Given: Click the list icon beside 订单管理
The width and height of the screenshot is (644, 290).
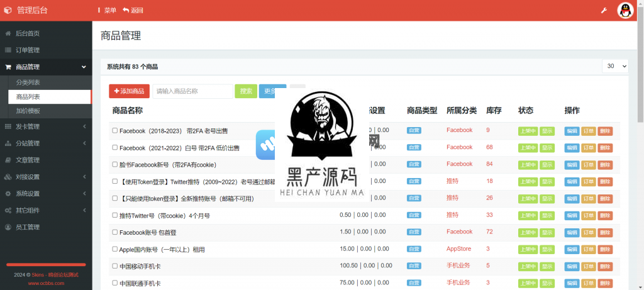Looking at the screenshot, I should click(x=8, y=50).
